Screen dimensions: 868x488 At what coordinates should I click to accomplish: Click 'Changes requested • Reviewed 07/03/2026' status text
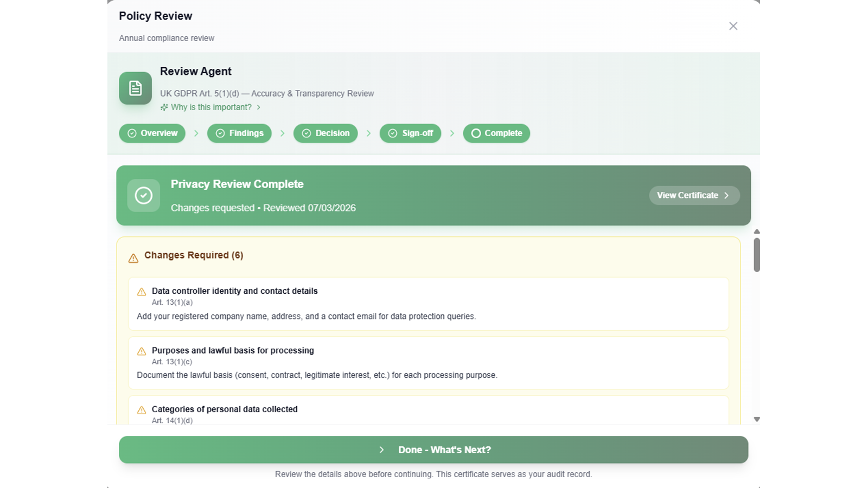[x=263, y=208]
